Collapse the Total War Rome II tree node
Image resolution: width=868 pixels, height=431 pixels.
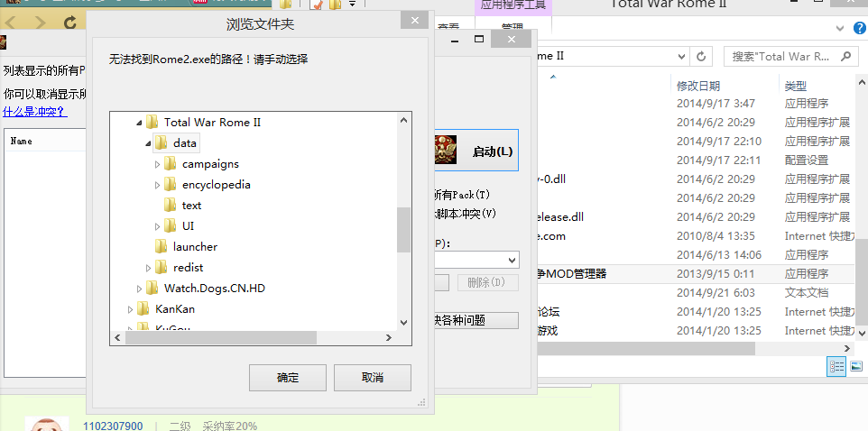pos(139,123)
